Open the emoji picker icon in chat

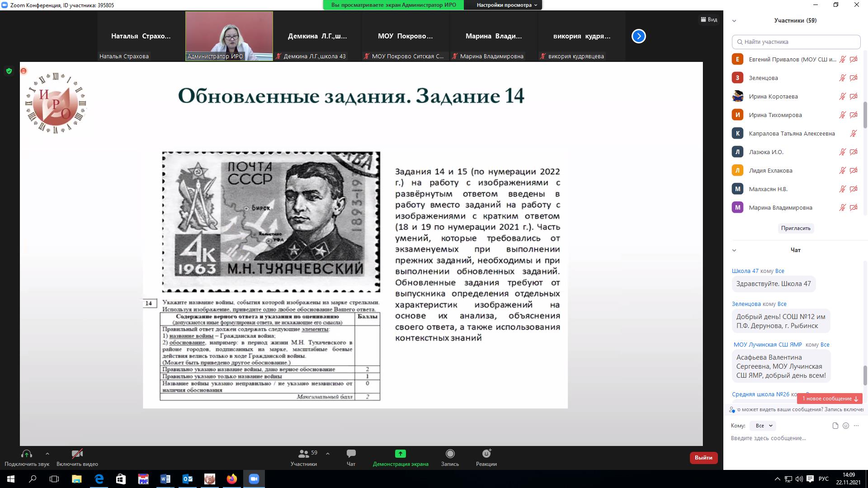click(846, 426)
